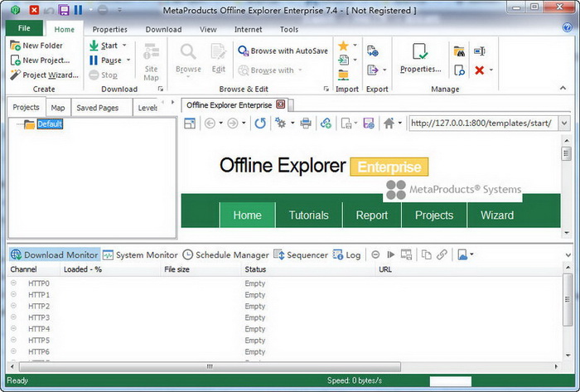
Task: Close the Offline Explorer Enterprise browser tab
Action: coord(281,104)
